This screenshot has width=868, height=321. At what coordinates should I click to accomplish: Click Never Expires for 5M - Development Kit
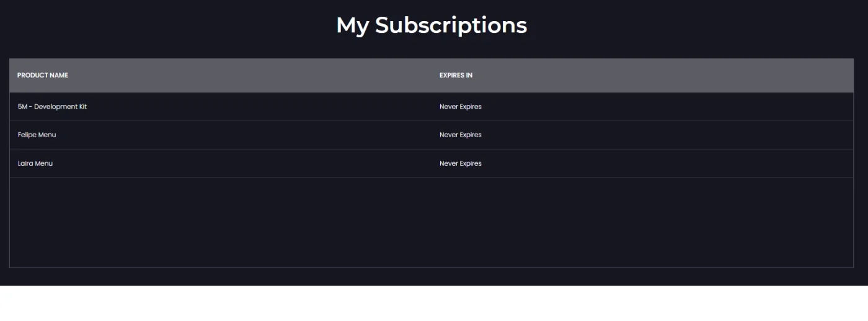coord(461,107)
